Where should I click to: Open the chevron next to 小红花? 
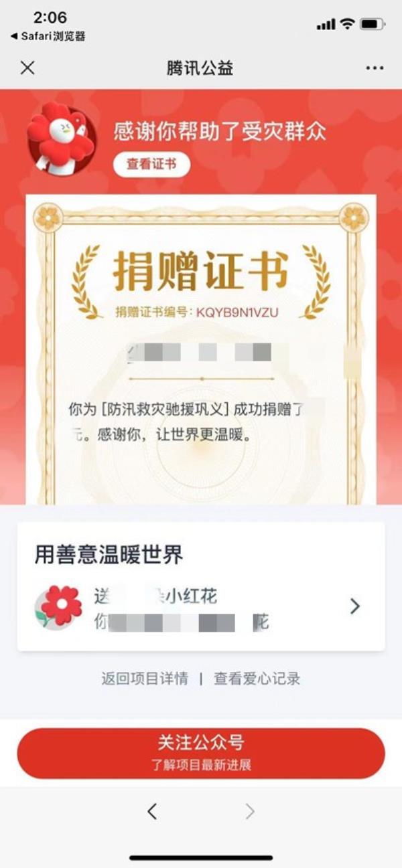355,606
